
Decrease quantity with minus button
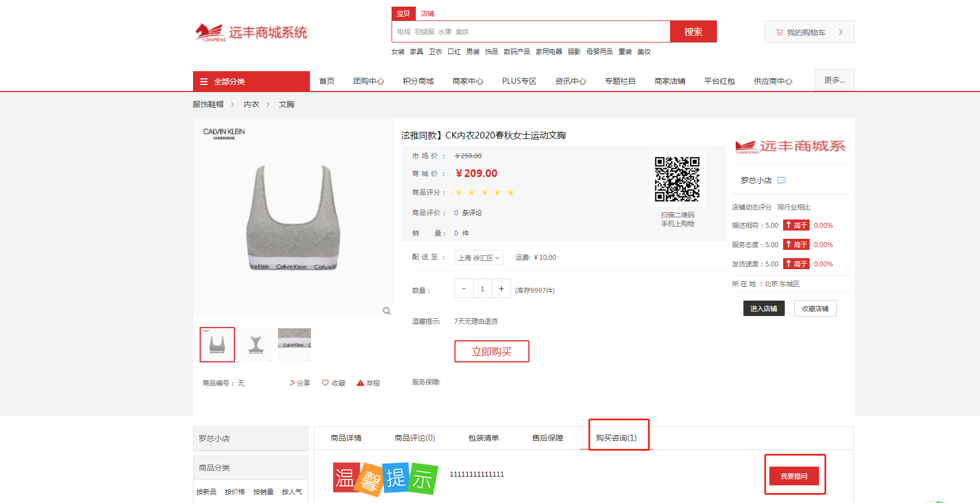464,288
